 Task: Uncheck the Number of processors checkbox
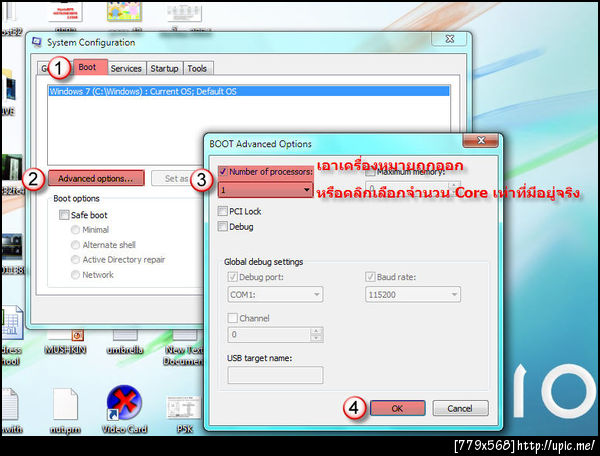(x=223, y=172)
